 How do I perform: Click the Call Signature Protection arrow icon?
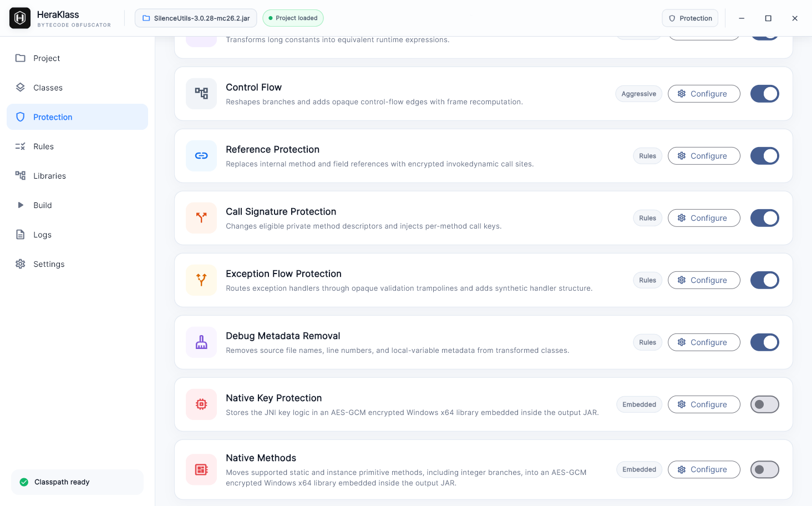tap(201, 218)
